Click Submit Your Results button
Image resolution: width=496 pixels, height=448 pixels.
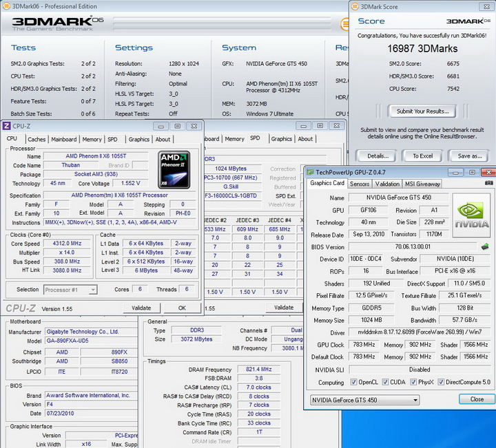click(422, 111)
